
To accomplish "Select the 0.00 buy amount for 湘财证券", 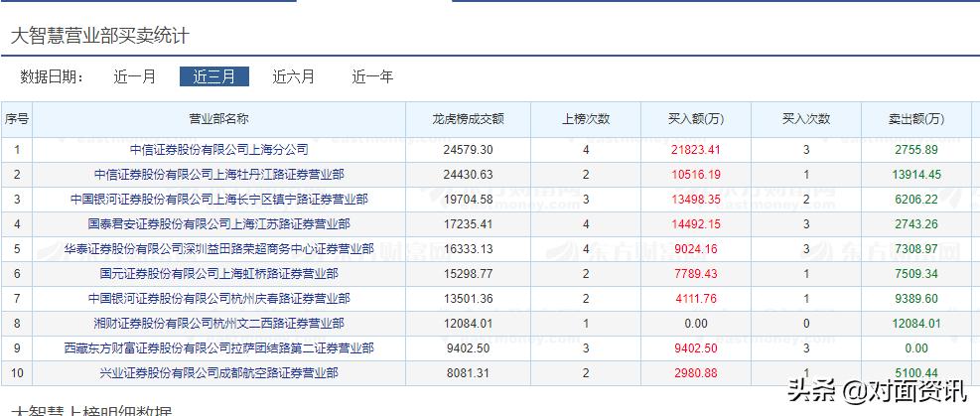I will click(x=696, y=324).
